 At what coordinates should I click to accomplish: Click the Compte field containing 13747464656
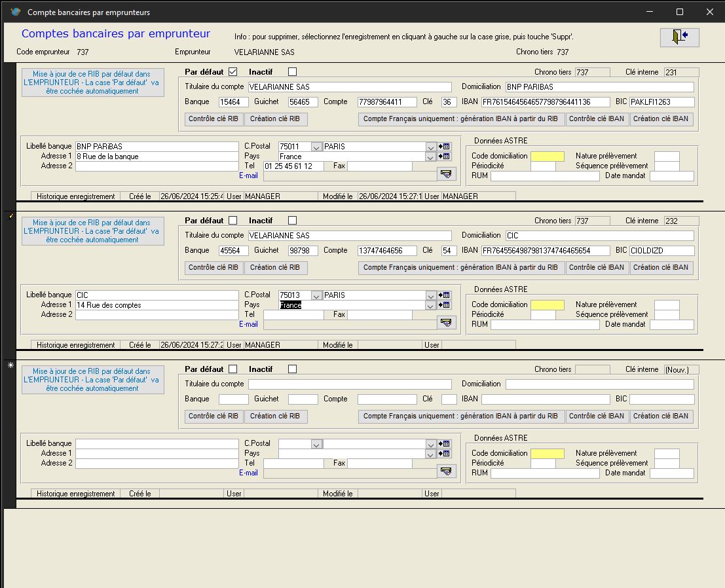pos(387,251)
